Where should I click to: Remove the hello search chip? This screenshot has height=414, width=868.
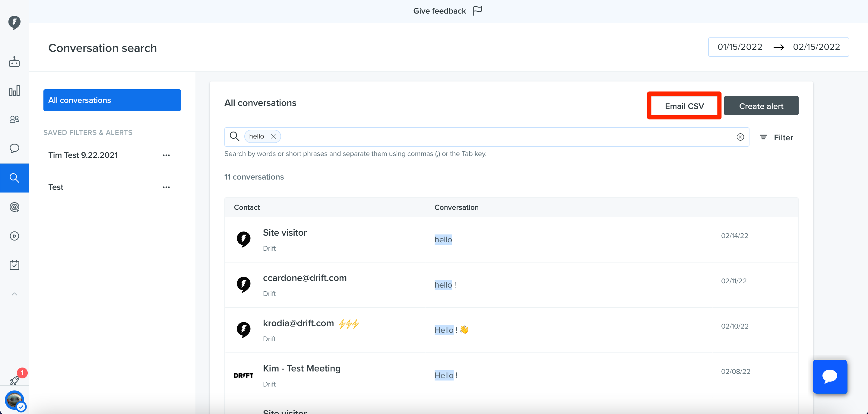[x=273, y=136]
